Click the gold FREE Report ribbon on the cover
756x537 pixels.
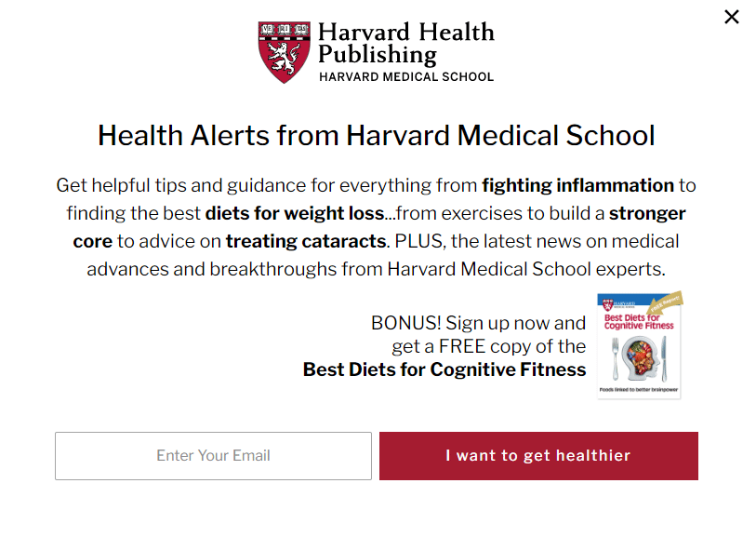pyautogui.click(x=666, y=302)
